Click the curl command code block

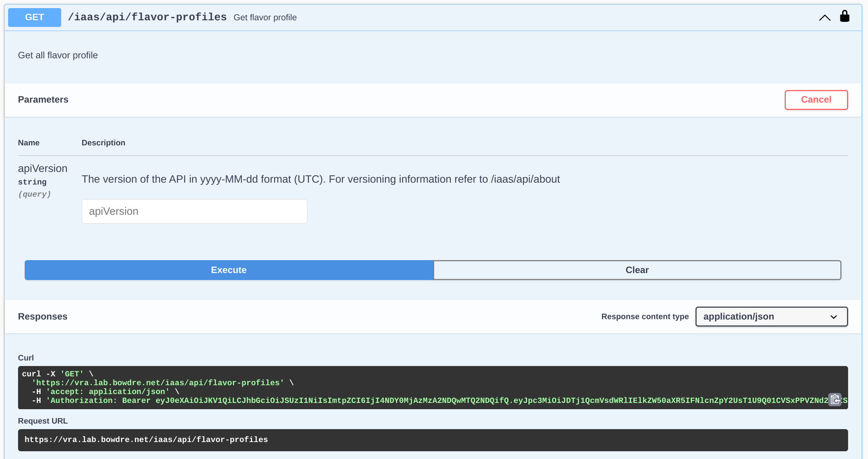click(x=433, y=387)
